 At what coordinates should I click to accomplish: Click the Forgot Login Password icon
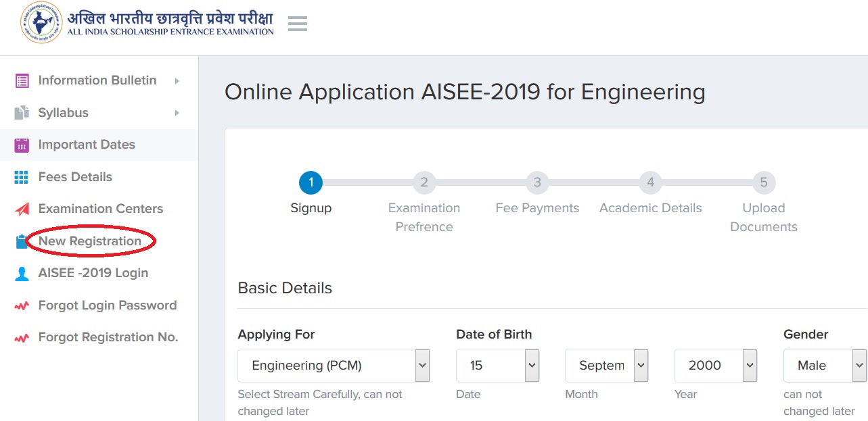pyautogui.click(x=22, y=305)
